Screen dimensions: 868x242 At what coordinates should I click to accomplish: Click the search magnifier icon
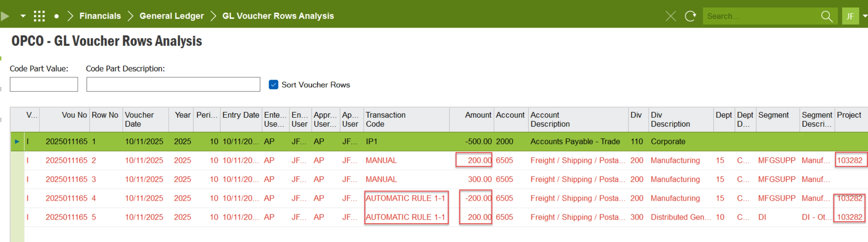(x=827, y=16)
